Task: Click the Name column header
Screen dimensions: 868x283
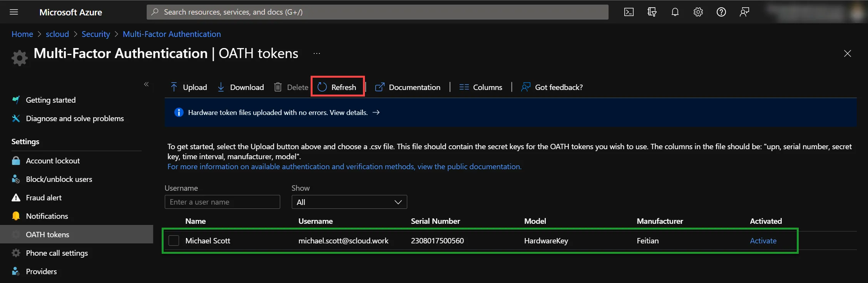Action: coord(196,221)
